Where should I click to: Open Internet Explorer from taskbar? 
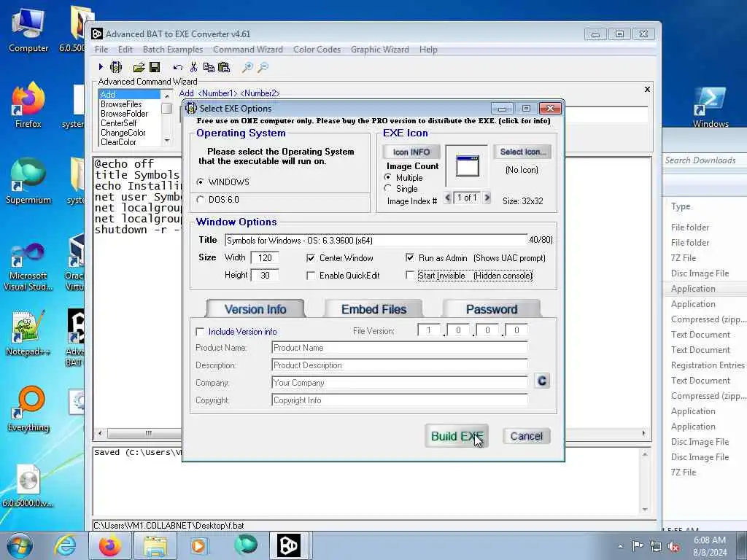pos(65,545)
